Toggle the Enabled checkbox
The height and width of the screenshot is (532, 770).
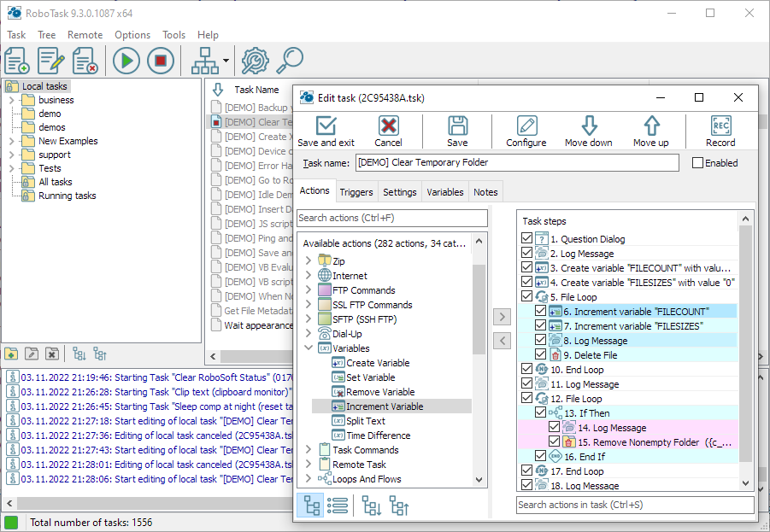coord(698,163)
